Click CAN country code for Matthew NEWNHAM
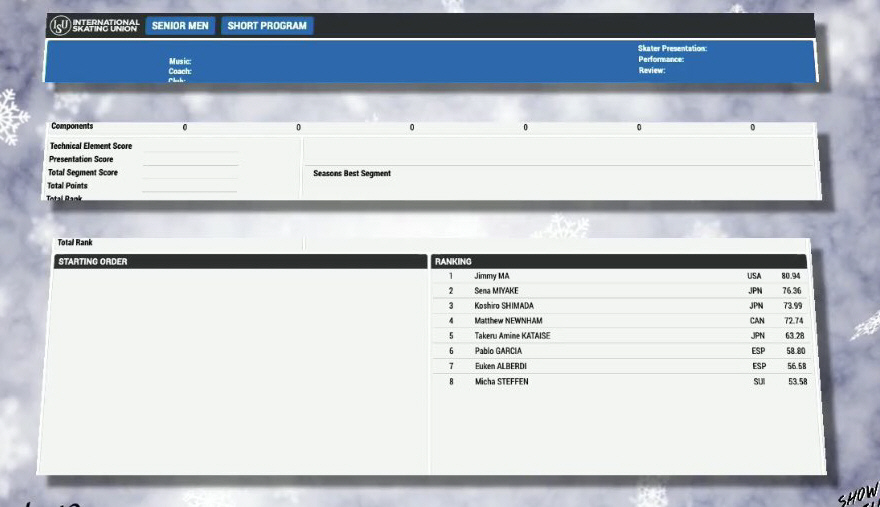 (757, 321)
